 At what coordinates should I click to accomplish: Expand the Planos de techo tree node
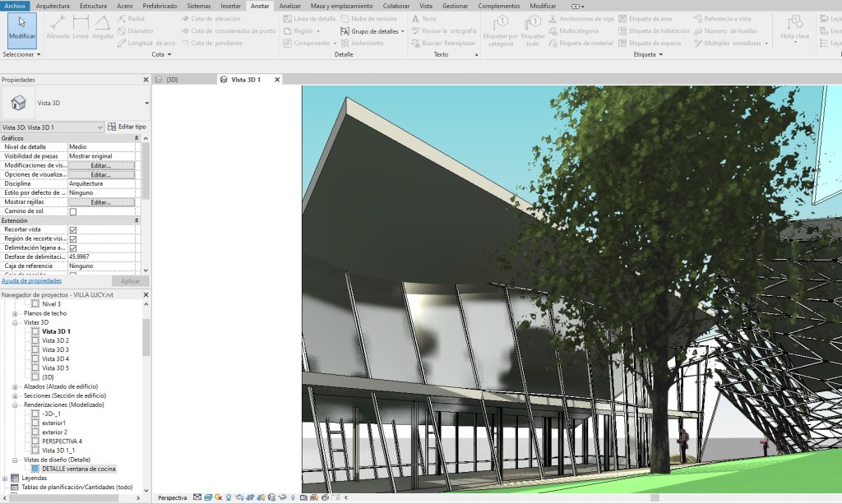(x=15, y=313)
